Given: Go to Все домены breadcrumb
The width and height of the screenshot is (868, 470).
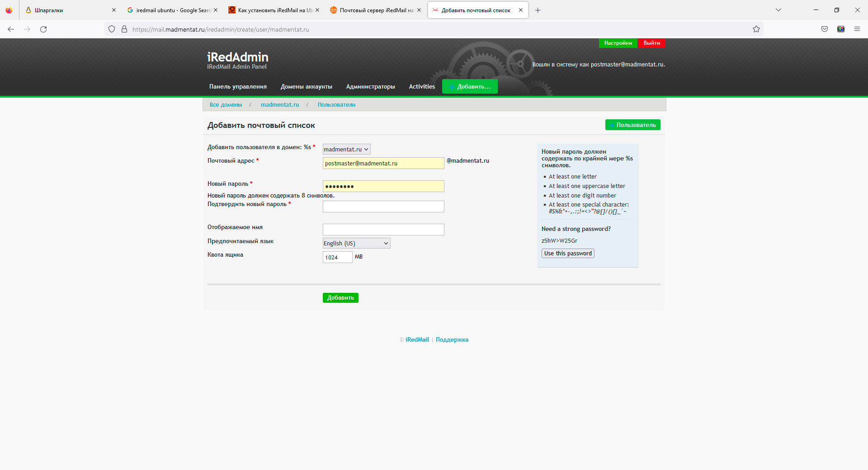Looking at the screenshot, I should coord(226,105).
